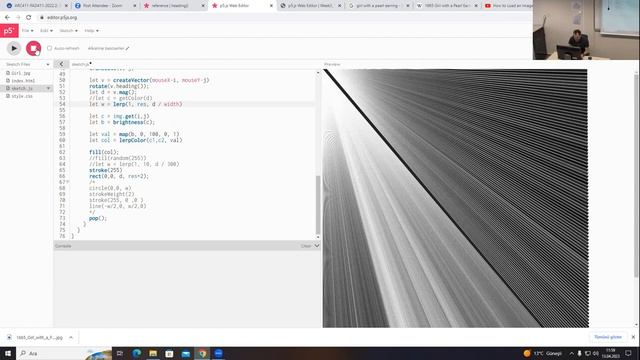This screenshot has width=640, height=360.
Task: Close the active p5.js Web Editor tab
Action: (271, 6)
